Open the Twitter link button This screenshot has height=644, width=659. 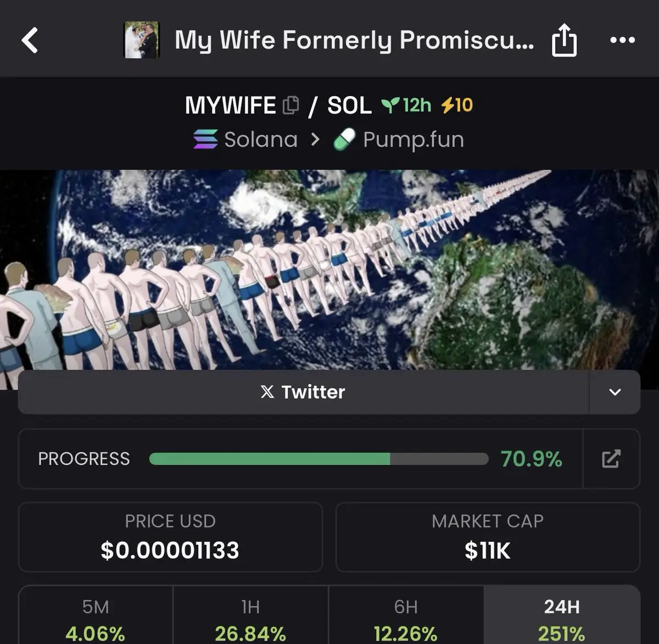[303, 392]
